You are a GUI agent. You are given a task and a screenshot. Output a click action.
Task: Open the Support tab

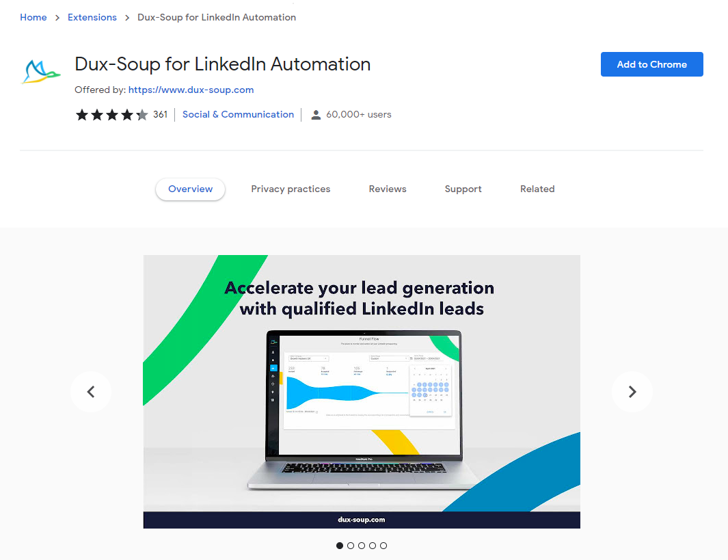pyautogui.click(x=463, y=189)
